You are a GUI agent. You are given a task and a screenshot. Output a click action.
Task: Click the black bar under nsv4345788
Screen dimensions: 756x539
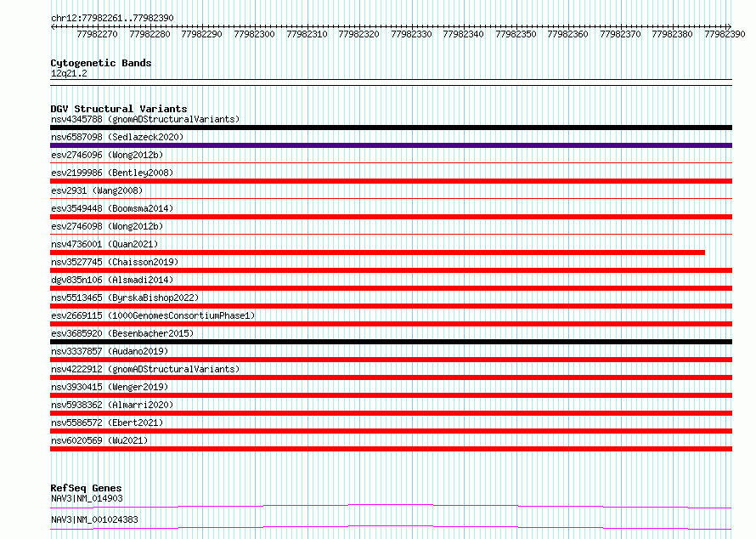coord(391,128)
